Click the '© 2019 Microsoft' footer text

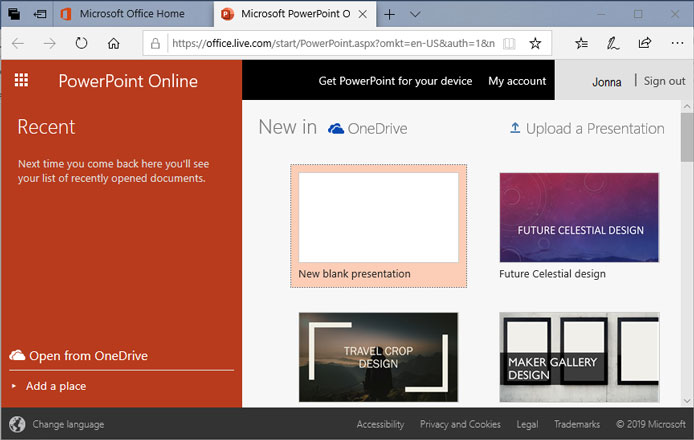(x=651, y=425)
